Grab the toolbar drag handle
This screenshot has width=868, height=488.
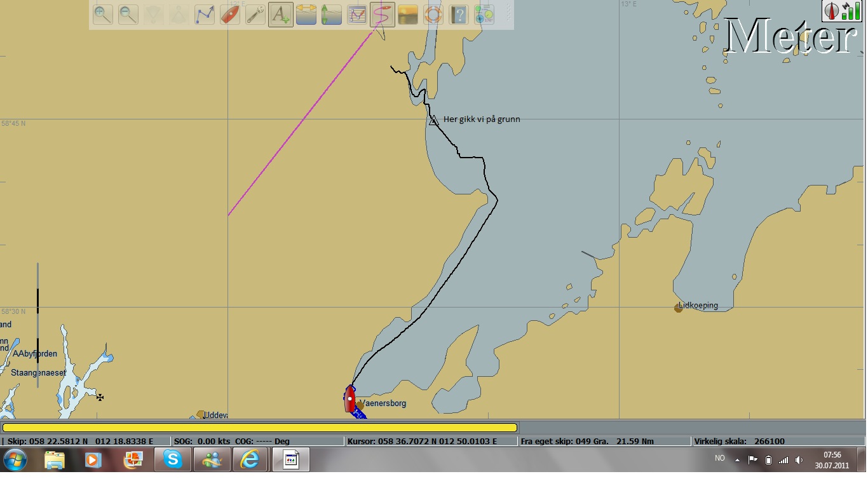[x=508, y=15]
